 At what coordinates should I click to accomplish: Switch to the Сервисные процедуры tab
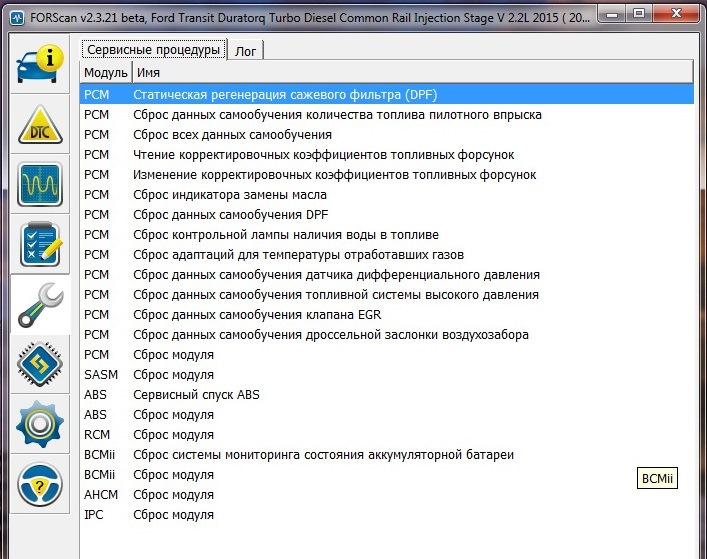[x=154, y=49]
